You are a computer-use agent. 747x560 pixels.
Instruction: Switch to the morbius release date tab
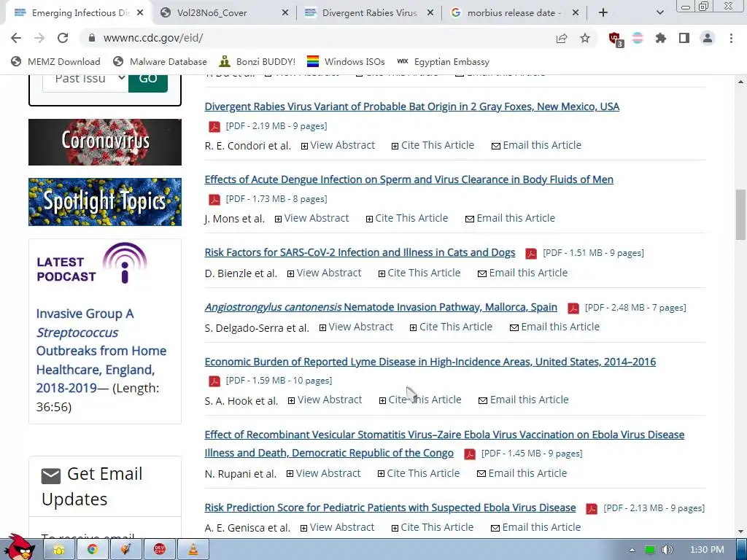tap(514, 13)
